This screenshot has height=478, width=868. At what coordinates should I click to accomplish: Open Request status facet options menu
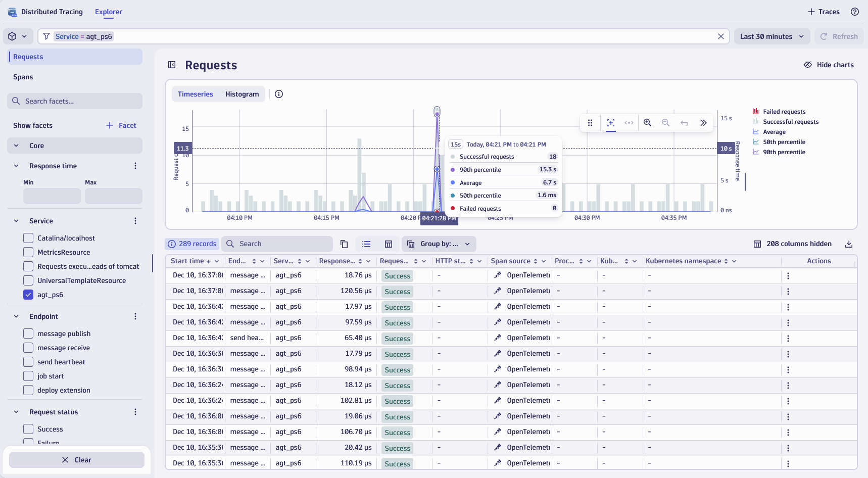[135, 412]
